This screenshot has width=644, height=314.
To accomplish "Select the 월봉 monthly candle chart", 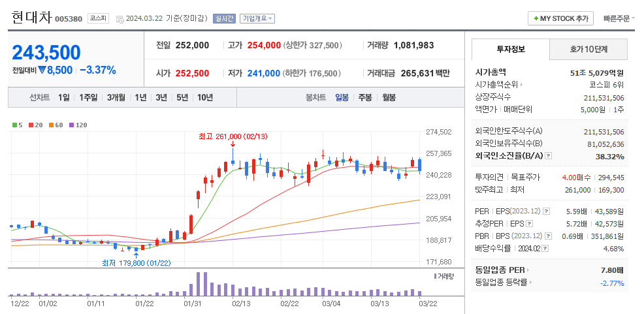I will coord(389,97).
